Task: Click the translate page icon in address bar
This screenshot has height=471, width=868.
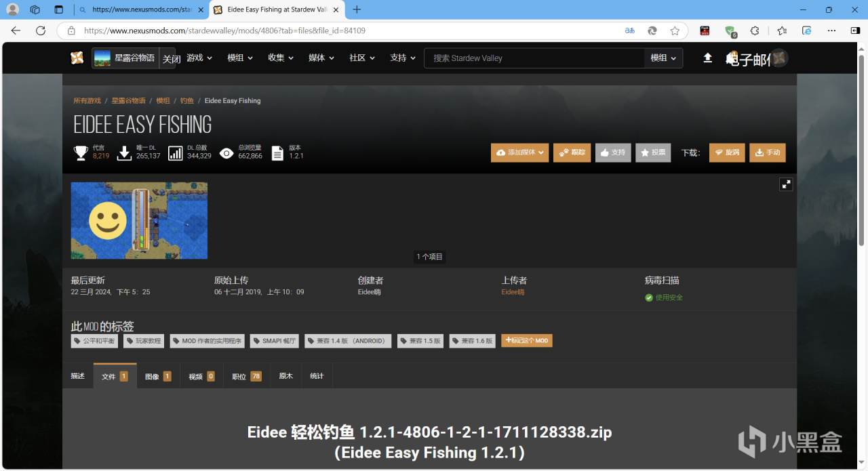Action: click(x=630, y=30)
